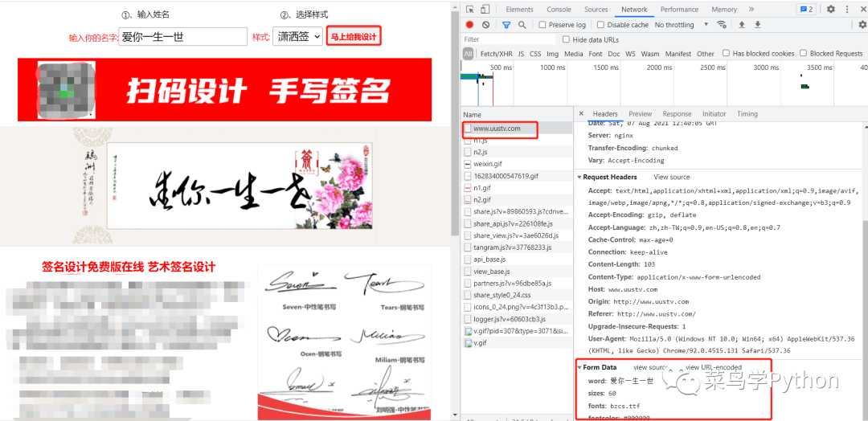Open the network search magnifier icon
Image resolution: width=868 pixels, height=421 pixels.
point(522,25)
